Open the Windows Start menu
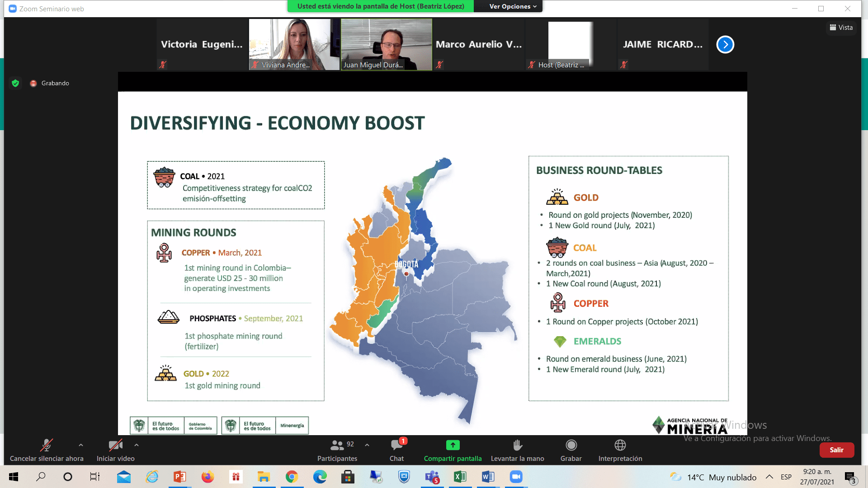Screen dimensions: 868x488 pyautogui.click(x=14, y=477)
